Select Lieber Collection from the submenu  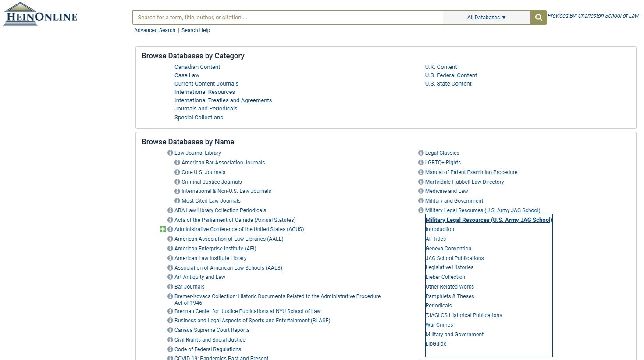click(x=445, y=277)
